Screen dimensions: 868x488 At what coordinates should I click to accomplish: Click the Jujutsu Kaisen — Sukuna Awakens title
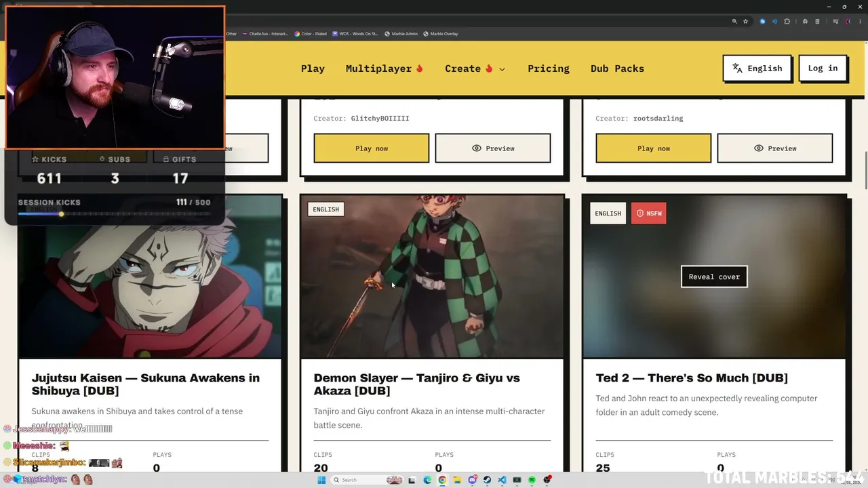[x=145, y=384]
